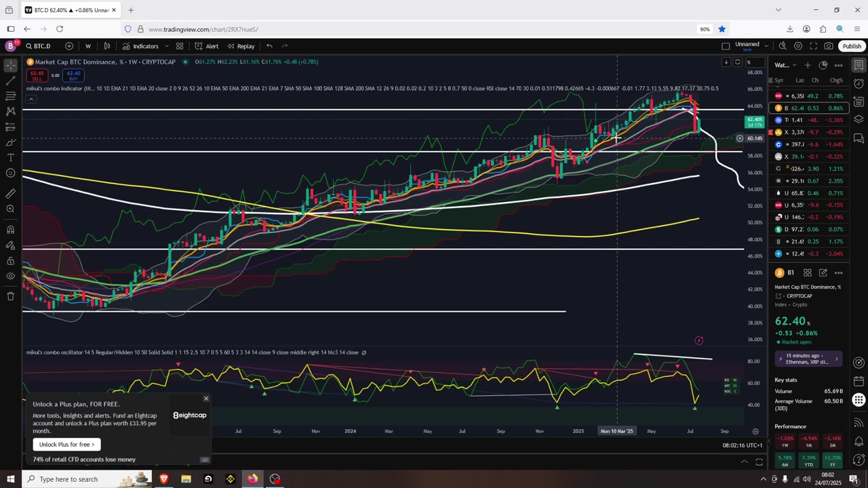Image resolution: width=868 pixels, height=488 pixels.
Task: Close the Eightcap ad popup
Action: 206,399
